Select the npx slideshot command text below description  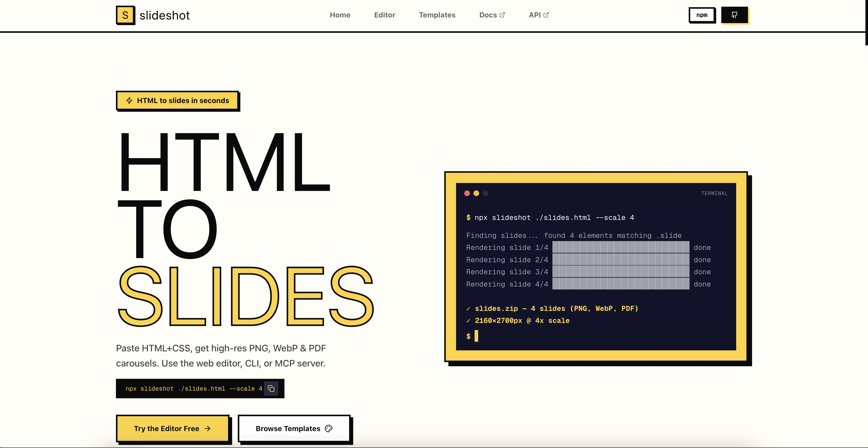[194, 389]
